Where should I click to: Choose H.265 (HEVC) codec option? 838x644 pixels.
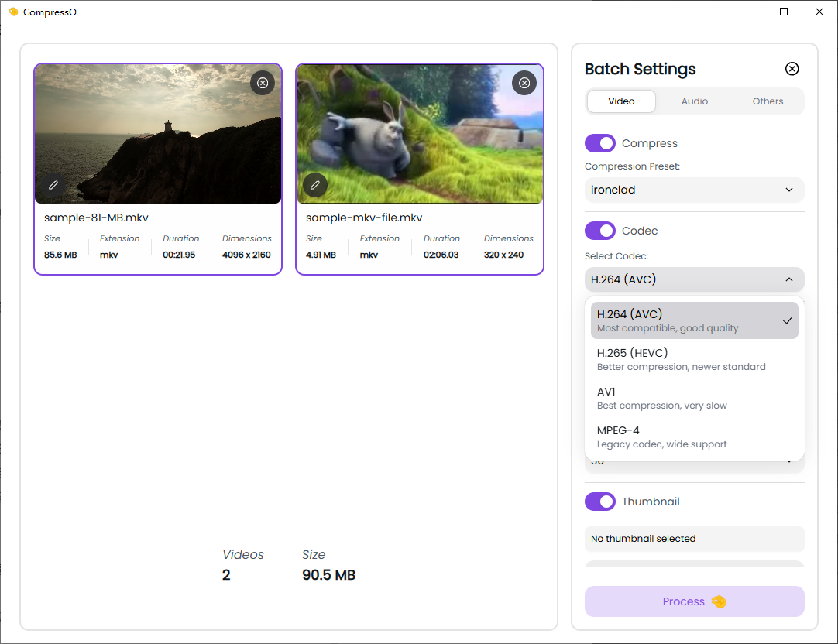coord(694,359)
